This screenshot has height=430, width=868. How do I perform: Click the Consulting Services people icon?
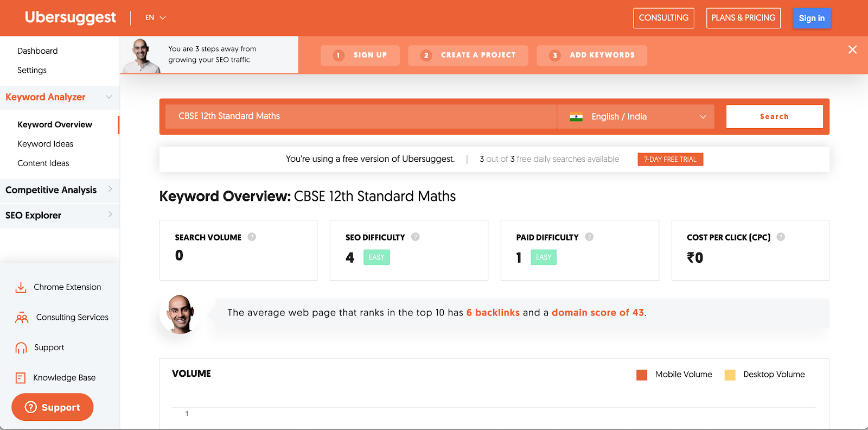tap(22, 318)
